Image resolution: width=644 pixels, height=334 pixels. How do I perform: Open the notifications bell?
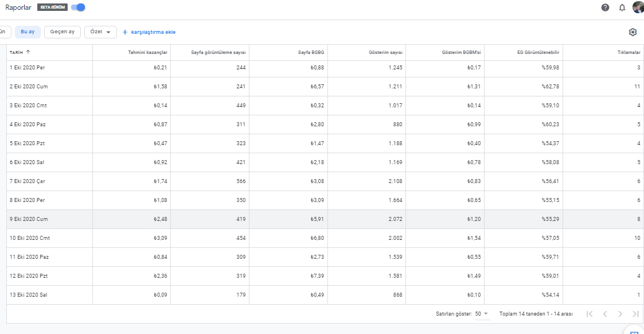pyautogui.click(x=622, y=7)
